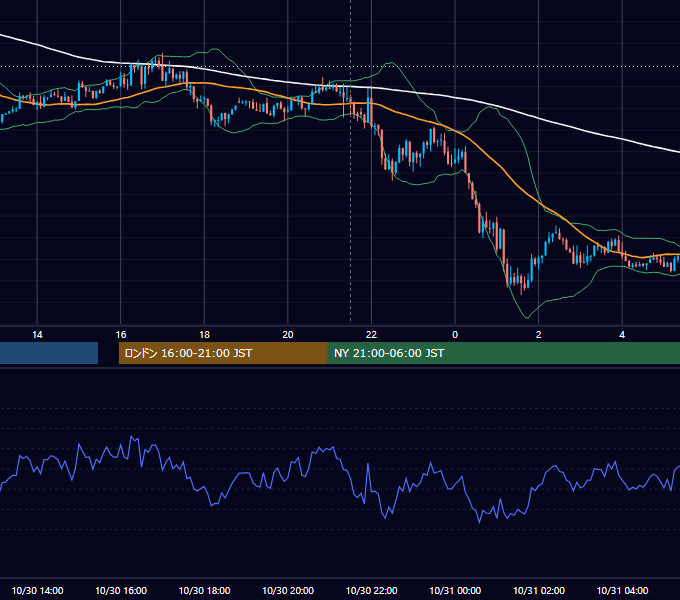680x600 pixels.
Task: Click the 10/31 00:00 time label
Action: [455, 590]
